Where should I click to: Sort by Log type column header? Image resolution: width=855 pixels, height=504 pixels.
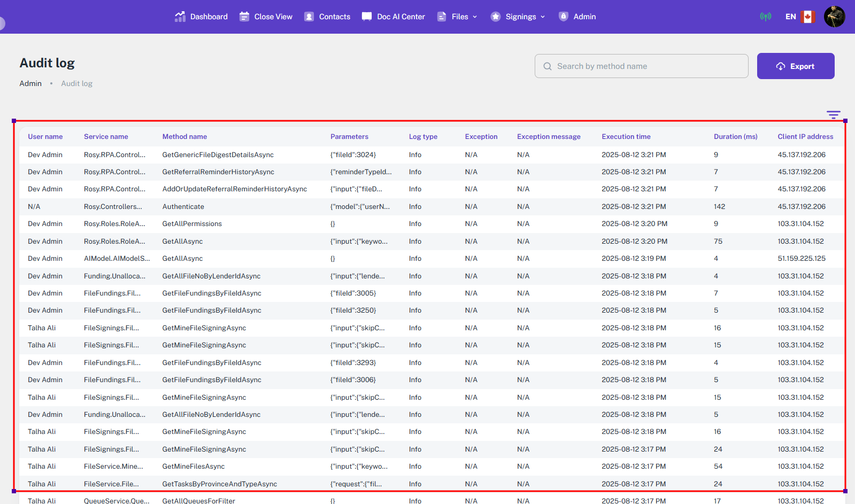423,137
